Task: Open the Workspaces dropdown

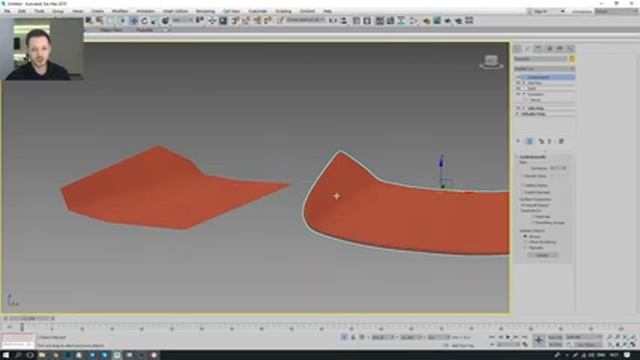Action: tap(616, 11)
